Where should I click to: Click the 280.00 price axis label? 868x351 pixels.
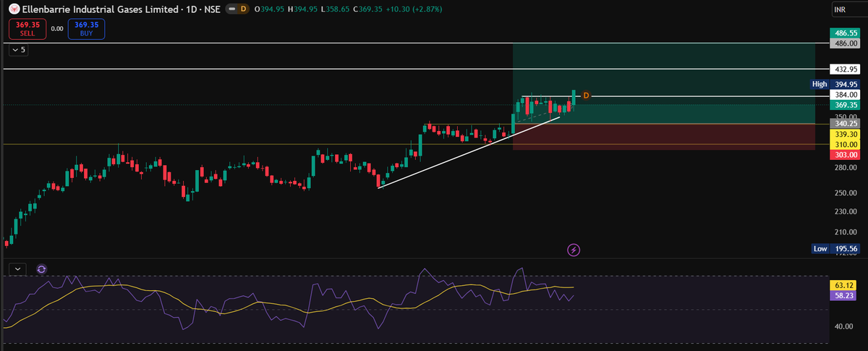tap(844, 168)
